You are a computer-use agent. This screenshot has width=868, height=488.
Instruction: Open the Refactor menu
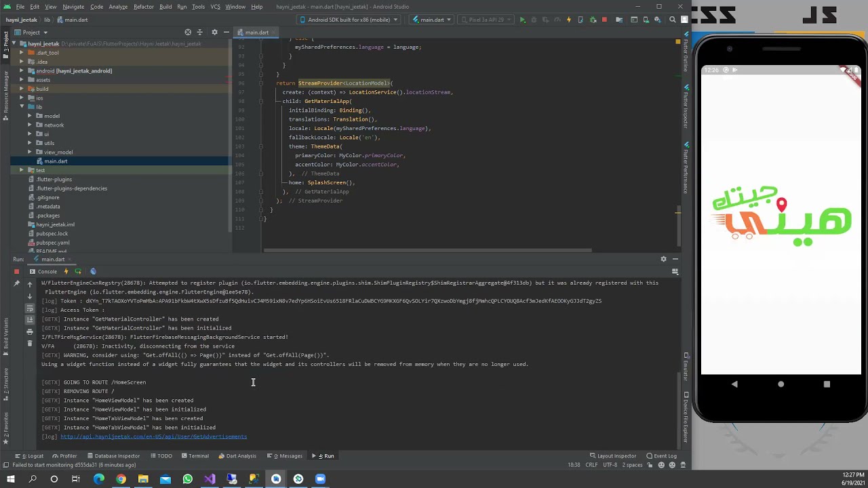tap(143, 7)
